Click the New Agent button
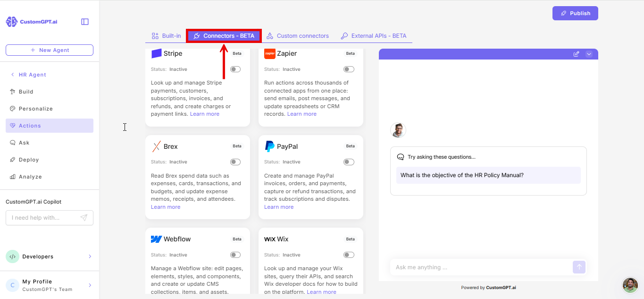 [x=50, y=50]
